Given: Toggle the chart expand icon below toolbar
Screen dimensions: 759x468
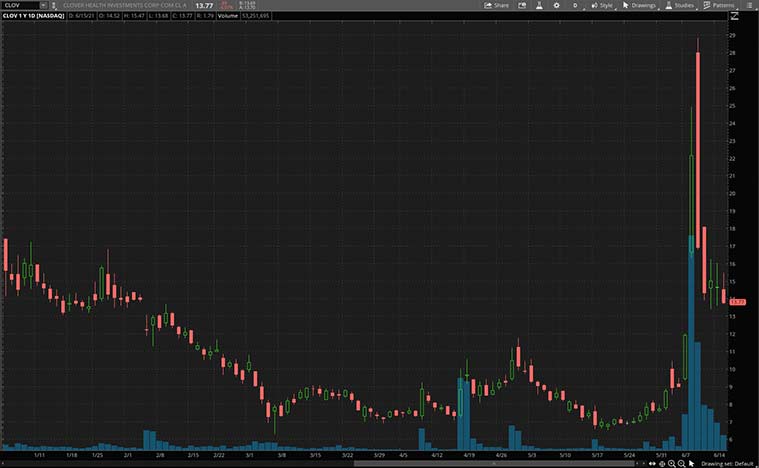Looking at the screenshot, I should 735,16.
